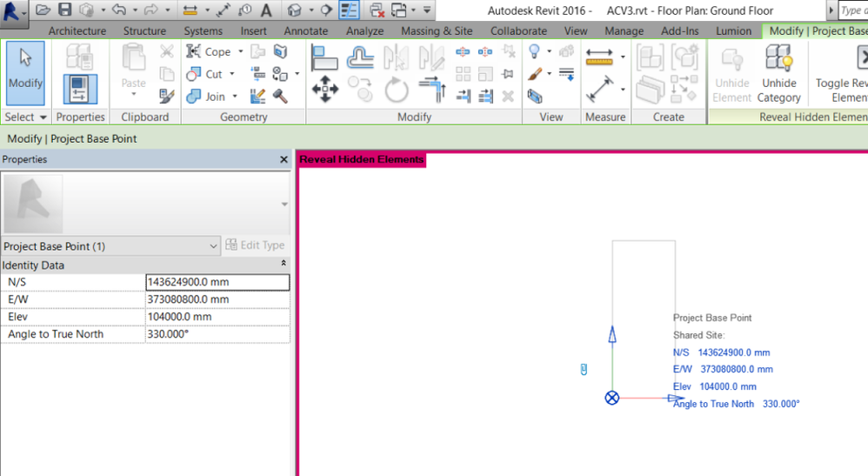Click the N/S value input field
Image resolution: width=868 pixels, height=476 pixels.
(217, 282)
